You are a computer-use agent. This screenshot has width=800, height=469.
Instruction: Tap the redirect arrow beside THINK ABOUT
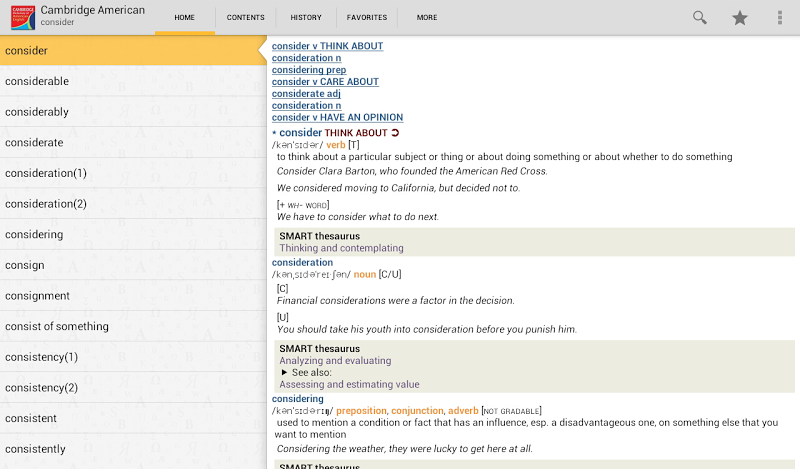point(395,133)
